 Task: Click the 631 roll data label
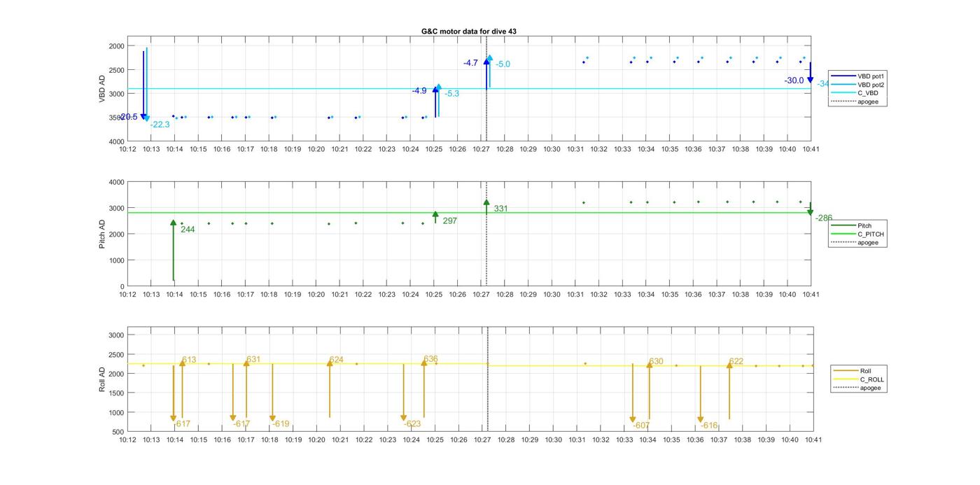pyautogui.click(x=253, y=359)
